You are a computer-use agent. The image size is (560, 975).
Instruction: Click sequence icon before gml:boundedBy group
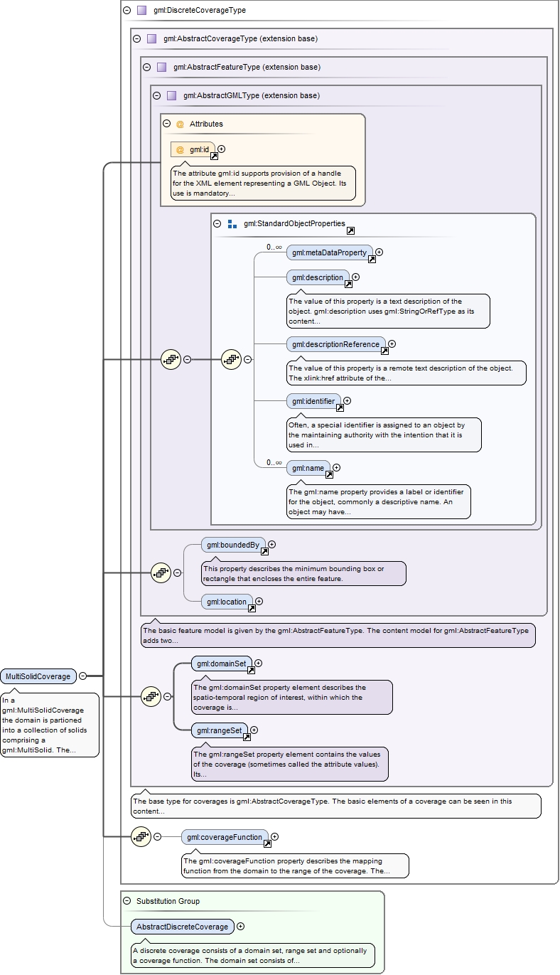[161, 572]
